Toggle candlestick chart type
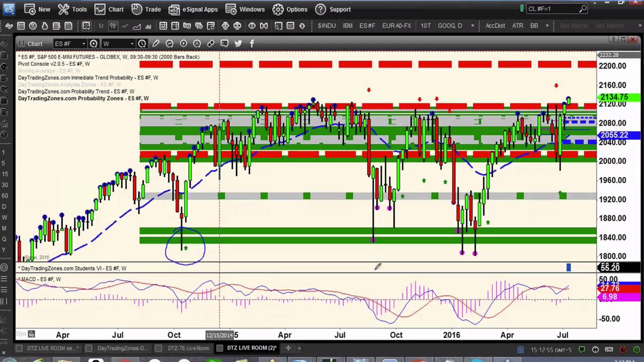 [x=113, y=26]
